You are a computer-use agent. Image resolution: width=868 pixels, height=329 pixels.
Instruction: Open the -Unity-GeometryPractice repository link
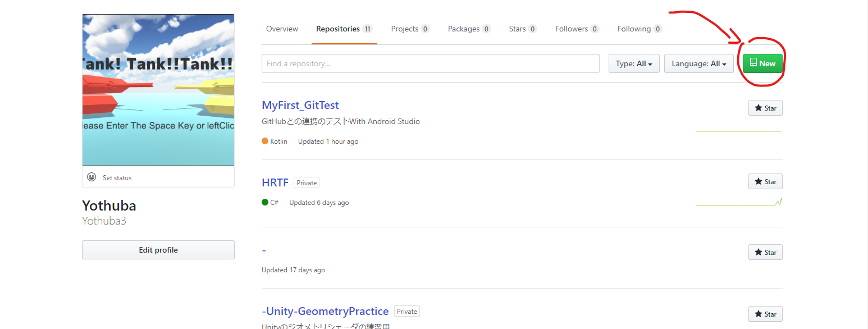(x=325, y=311)
